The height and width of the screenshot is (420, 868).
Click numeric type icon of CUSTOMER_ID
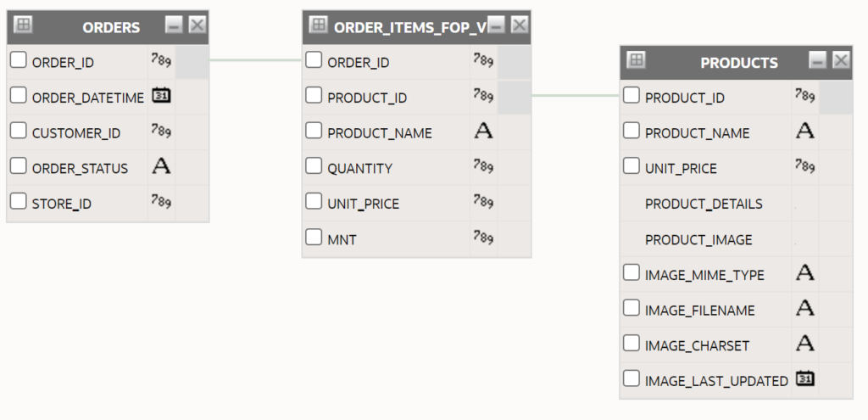[161, 131]
